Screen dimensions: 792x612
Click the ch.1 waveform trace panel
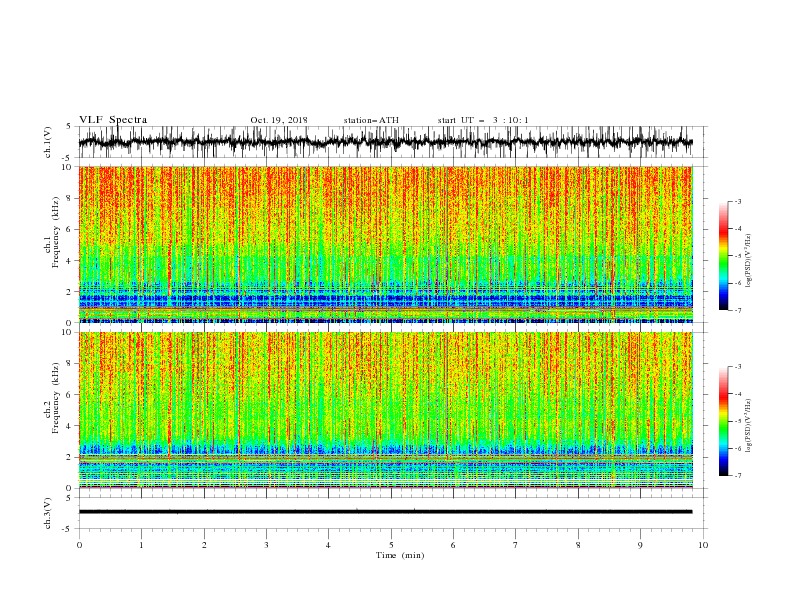point(392,142)
